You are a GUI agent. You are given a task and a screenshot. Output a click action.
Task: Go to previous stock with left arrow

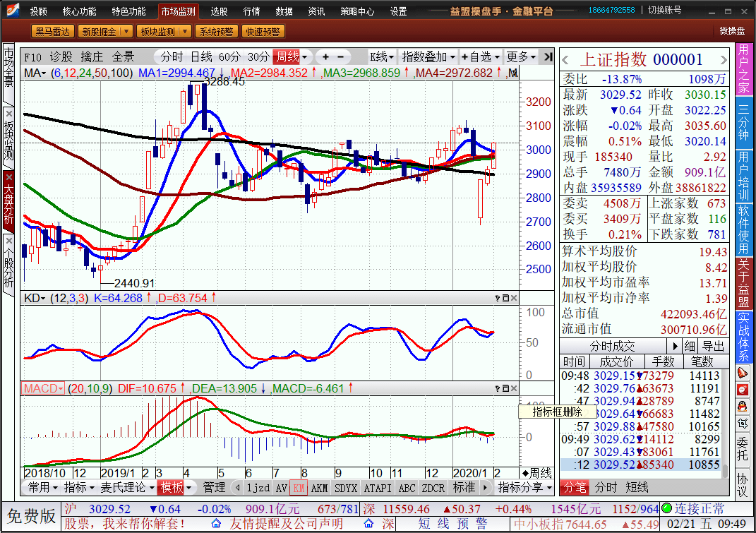pyautogui.click(x=565, y=60)
